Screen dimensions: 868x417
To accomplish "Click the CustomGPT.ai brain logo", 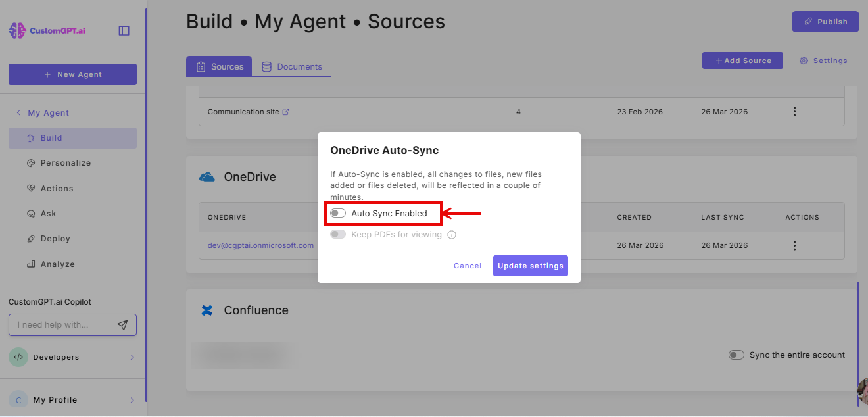I will (17, 30).
